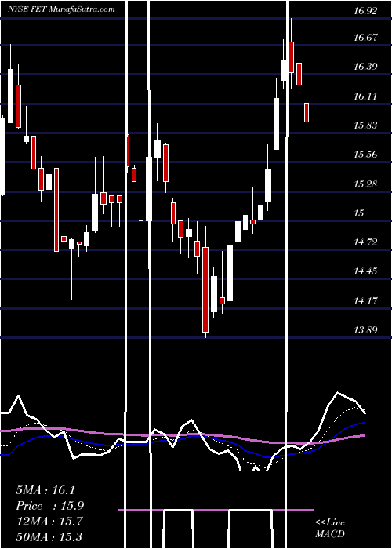
Task: Click the 15.83 price axis label
Action: (365, 125)
